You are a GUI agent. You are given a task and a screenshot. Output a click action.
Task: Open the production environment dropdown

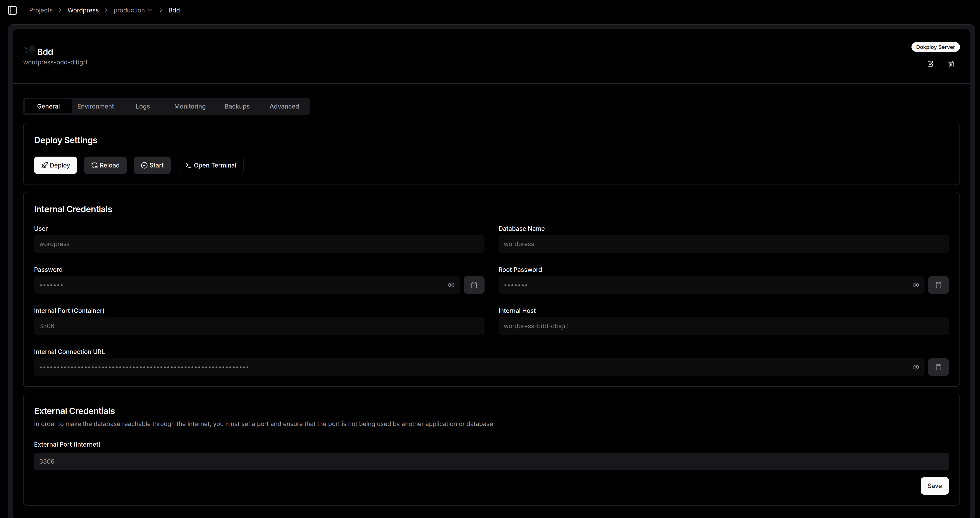[x=133, y=10]
